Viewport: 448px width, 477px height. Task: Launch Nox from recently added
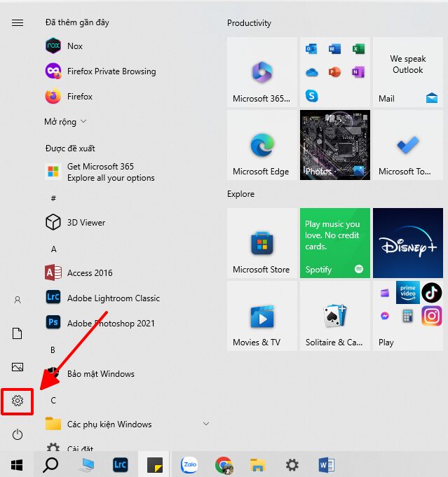[74, 46]
